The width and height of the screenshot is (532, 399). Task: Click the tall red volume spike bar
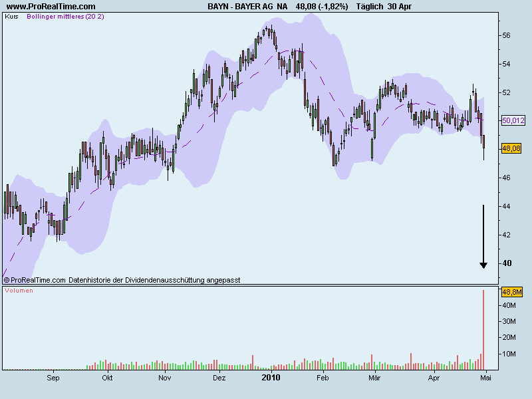click(483, 329)
